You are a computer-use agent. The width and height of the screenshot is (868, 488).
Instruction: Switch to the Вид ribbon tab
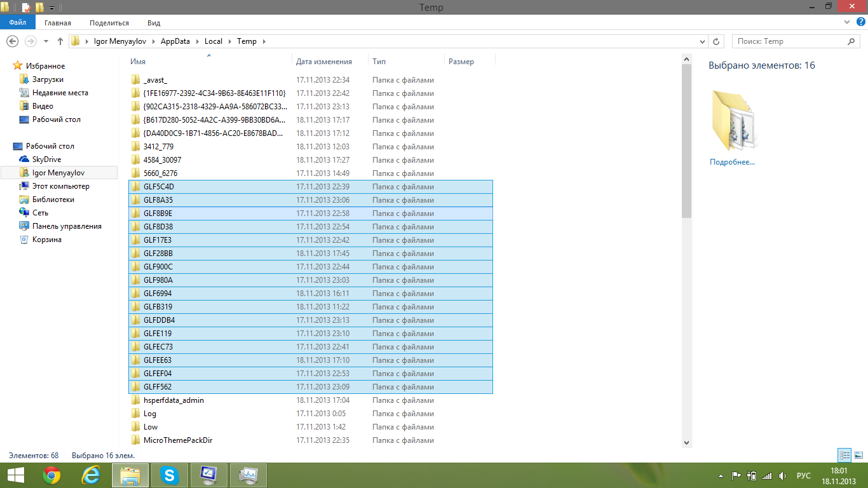[154, 23]
